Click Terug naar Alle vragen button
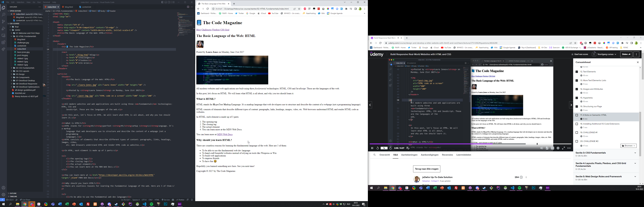 (427, 169)
